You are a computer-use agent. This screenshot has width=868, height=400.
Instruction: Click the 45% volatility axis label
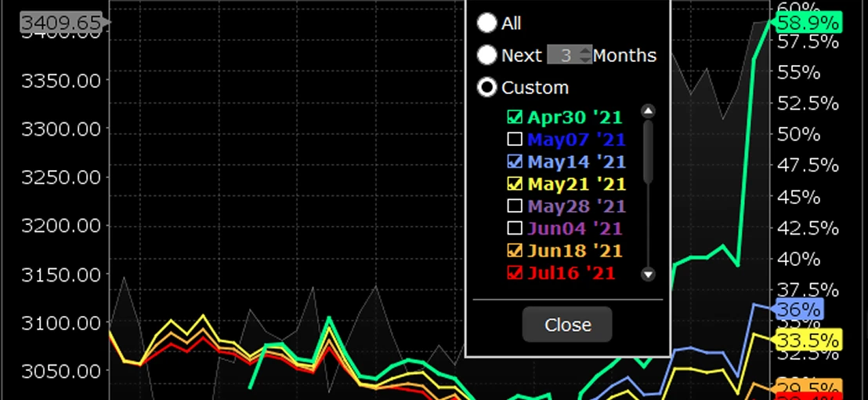[799, 197]
